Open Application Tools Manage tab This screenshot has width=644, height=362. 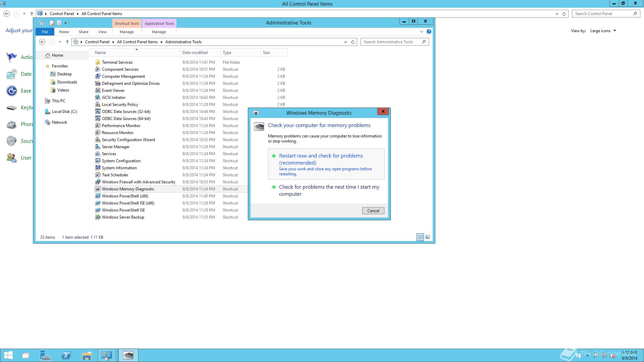point(159,32)
